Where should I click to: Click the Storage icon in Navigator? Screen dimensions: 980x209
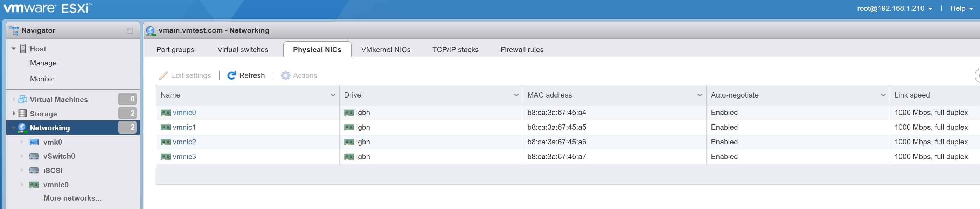pos(23,114)
